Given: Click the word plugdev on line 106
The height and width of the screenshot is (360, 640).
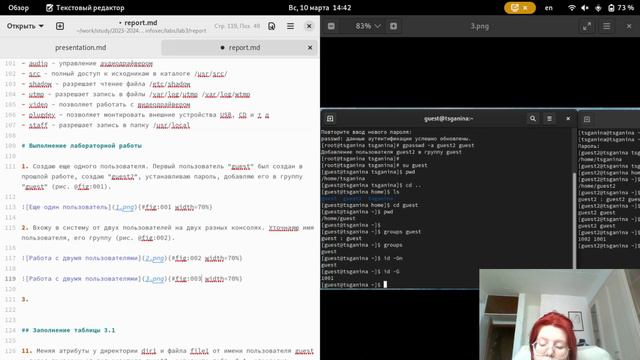Looking at the screenshot, I should [42, 115].
